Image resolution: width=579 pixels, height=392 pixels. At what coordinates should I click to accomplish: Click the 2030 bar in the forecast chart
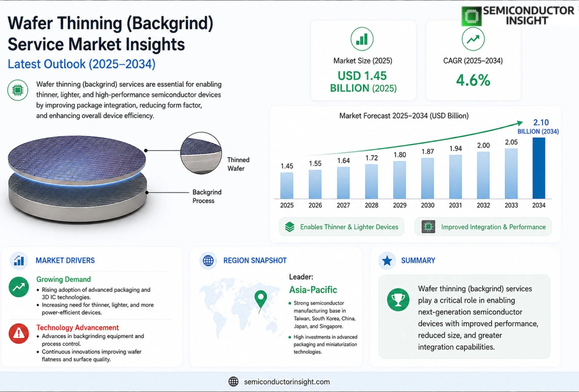tap(427, 178)
